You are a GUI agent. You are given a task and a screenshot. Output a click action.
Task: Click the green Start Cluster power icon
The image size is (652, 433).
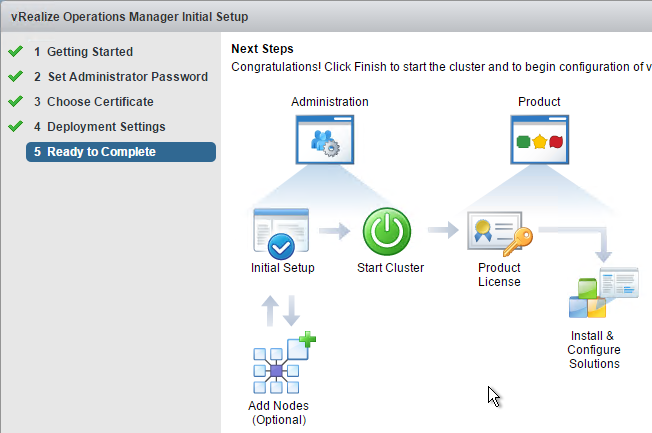[x=387, y=232]
